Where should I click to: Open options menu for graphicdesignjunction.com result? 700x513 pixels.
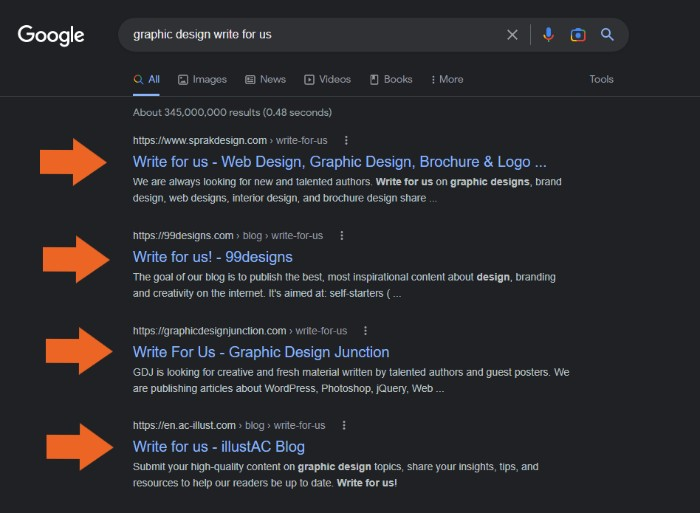[x=365, y=331]
